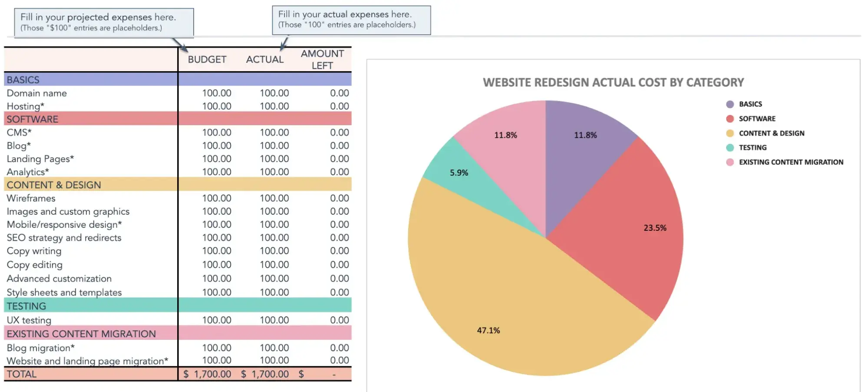Image resolution: width=868 pixels, height=392 pixels.
Task: Select the AMOUNT LEFT column header
Action: pos(322,60)
